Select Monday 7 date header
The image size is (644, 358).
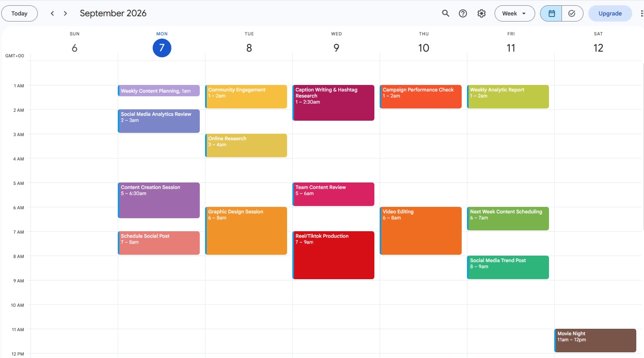(162, 48)
